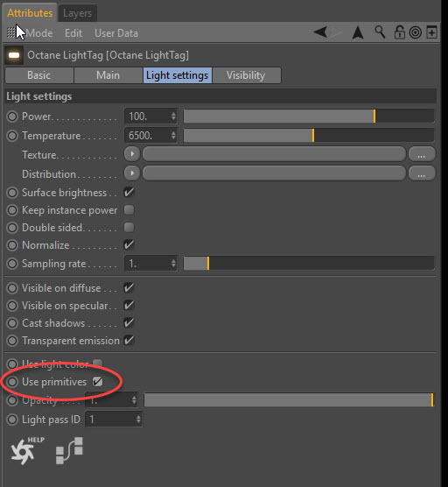Click Visible on specular keyframe dot
448x487 pixels.
[12, 306]
